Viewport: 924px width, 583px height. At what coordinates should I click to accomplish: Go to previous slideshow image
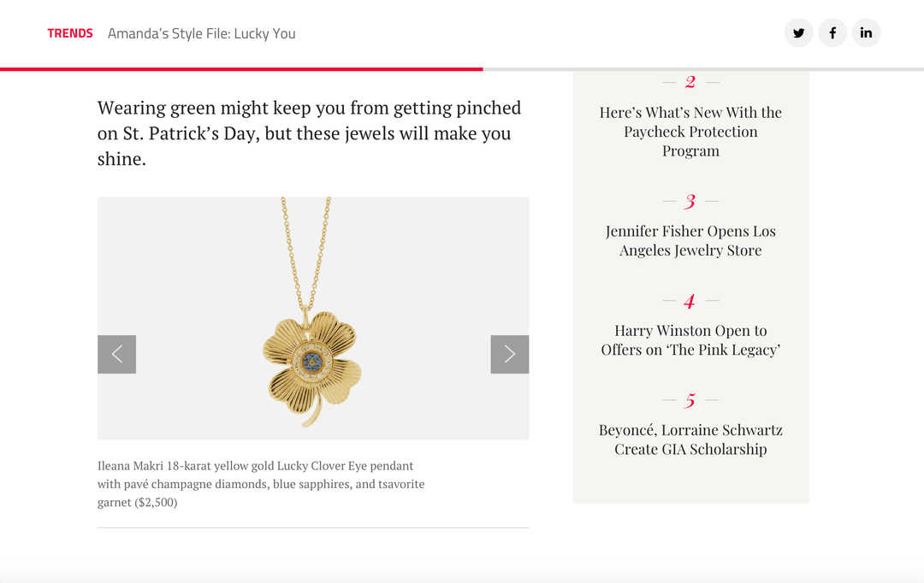(x=116, y=354)
